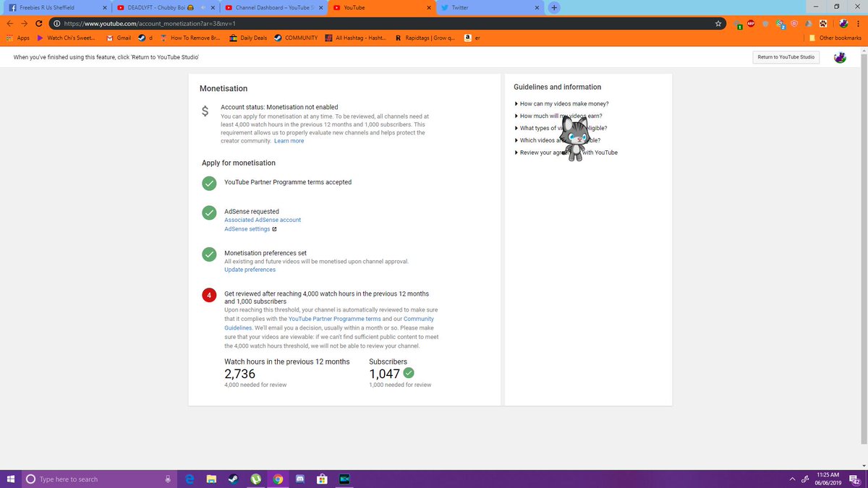Open the Rapidtags bookmark
The height and width of the screenshot is (488, 868).
(x=425, y=38)
